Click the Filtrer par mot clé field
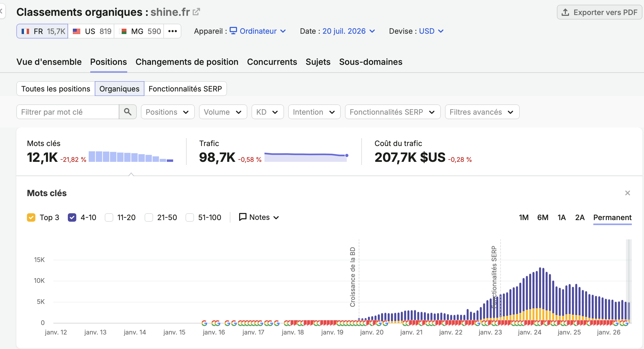644x349 pixels. click(68, 112)
